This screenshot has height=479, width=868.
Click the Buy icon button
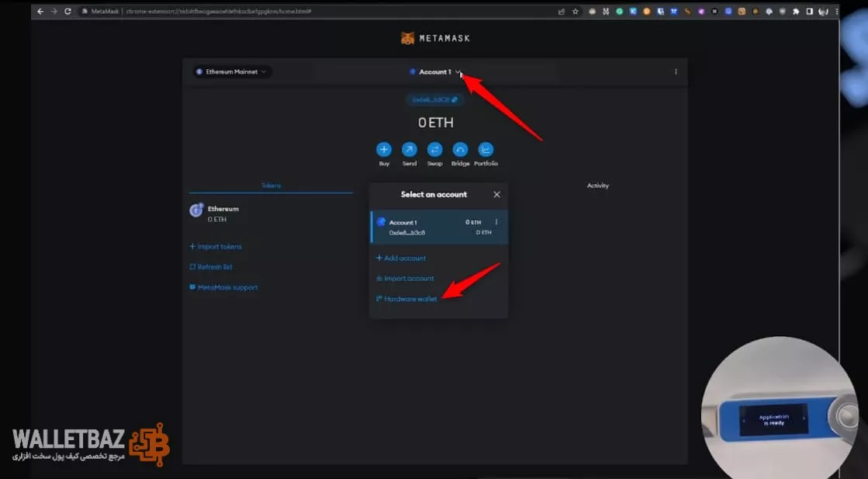tap(384, 150)
